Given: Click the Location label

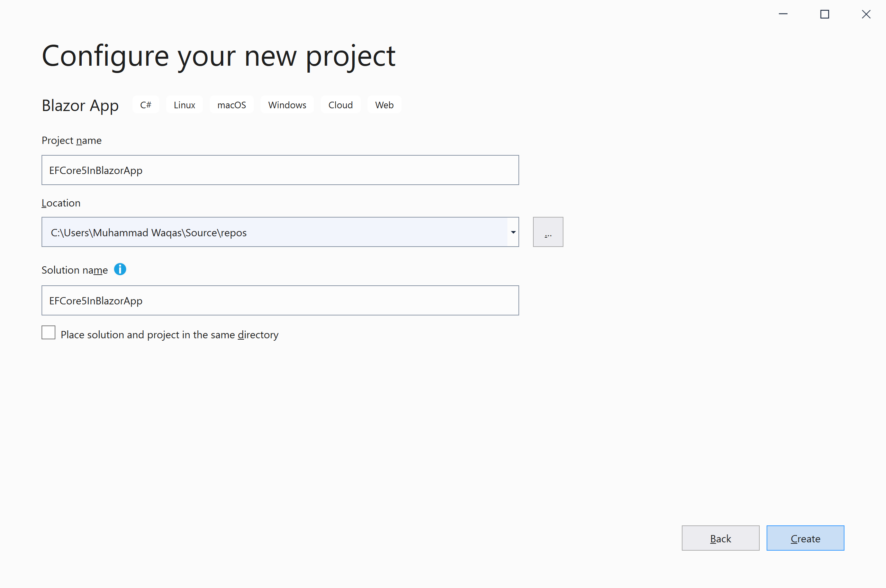Looking at the screenshot, I should point(61,203).
